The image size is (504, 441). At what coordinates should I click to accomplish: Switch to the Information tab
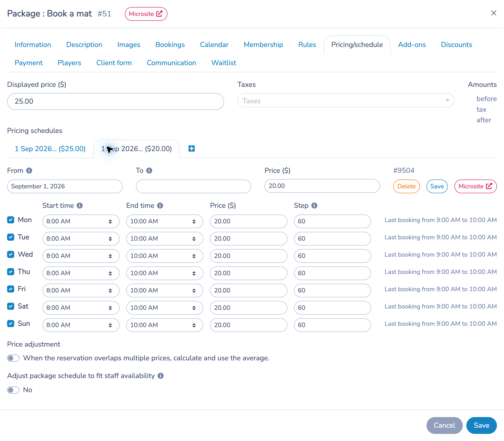pyautogui.click(x=33, y=45)
